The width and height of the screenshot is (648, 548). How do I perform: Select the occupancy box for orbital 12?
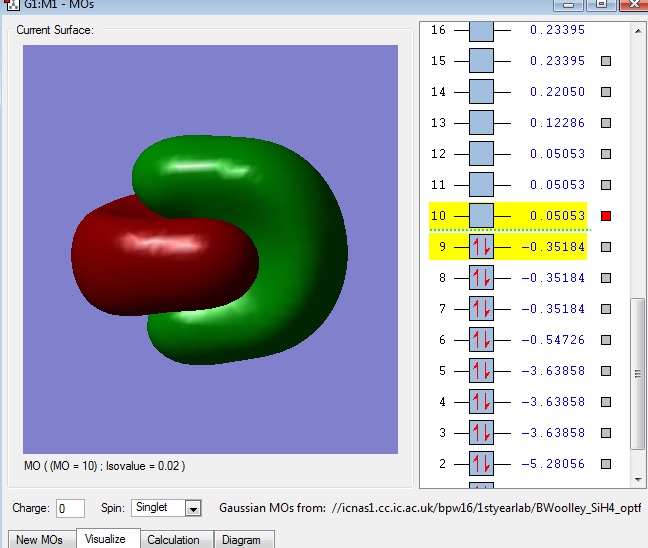click(x=481, y=154)
